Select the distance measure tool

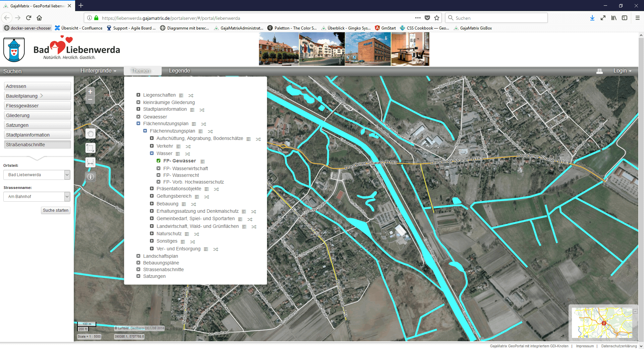point(90,162)
